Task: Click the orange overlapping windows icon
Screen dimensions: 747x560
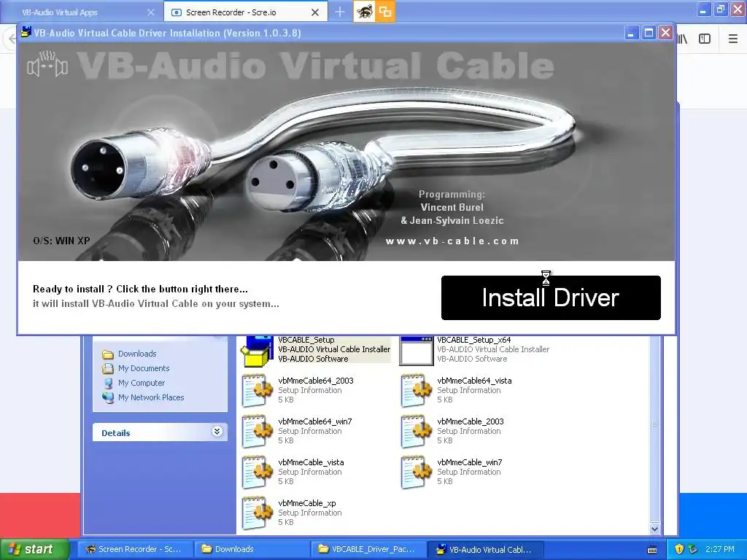Action: [x=385, y=12]
